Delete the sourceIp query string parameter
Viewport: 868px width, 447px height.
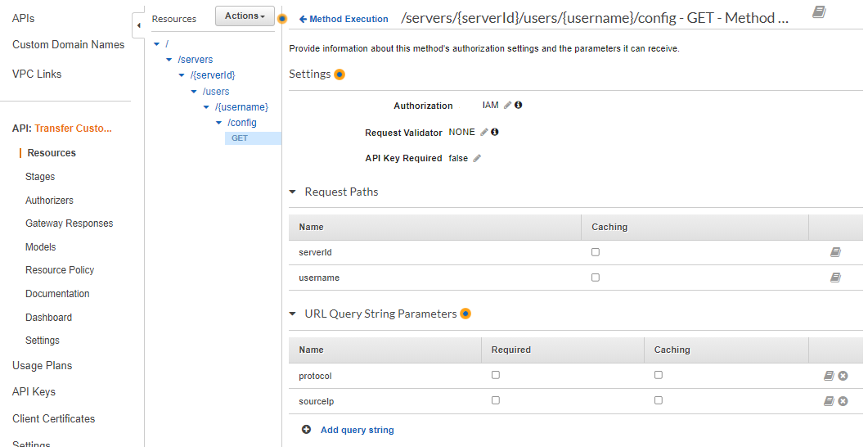[843, 401]
